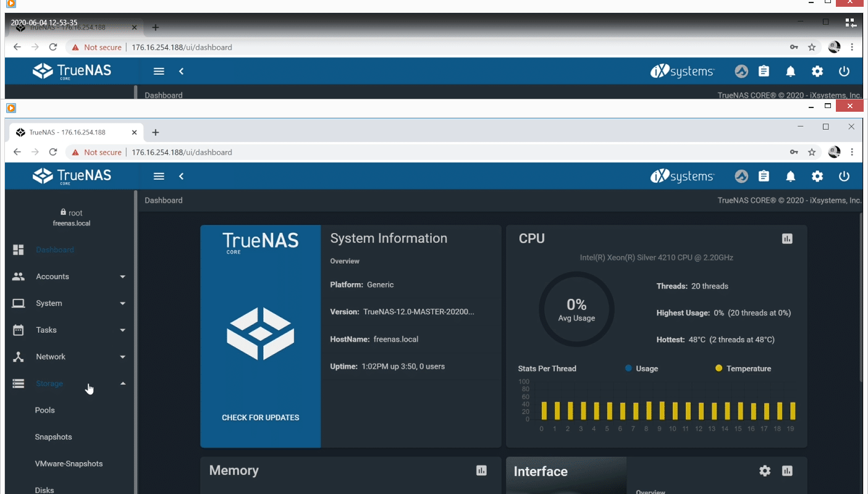Click Version TrueNAS-12.0-MASTER text
868x494 pixels.
click(x=402, y=312)
